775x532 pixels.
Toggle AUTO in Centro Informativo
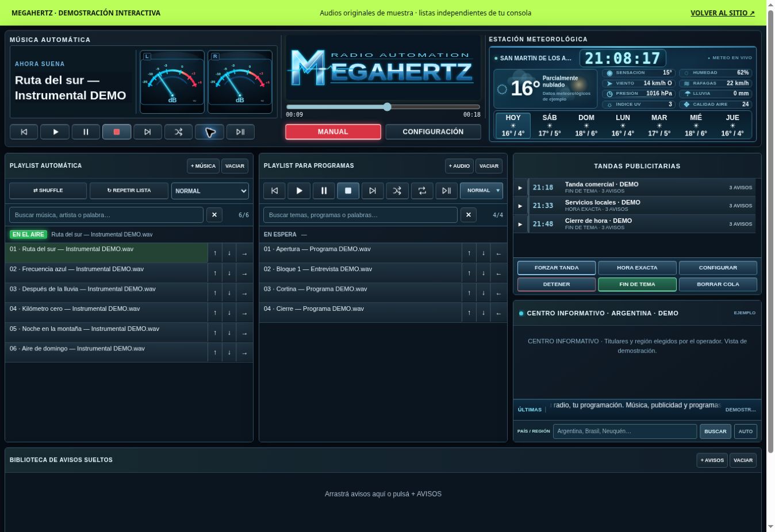click(746, 431)
